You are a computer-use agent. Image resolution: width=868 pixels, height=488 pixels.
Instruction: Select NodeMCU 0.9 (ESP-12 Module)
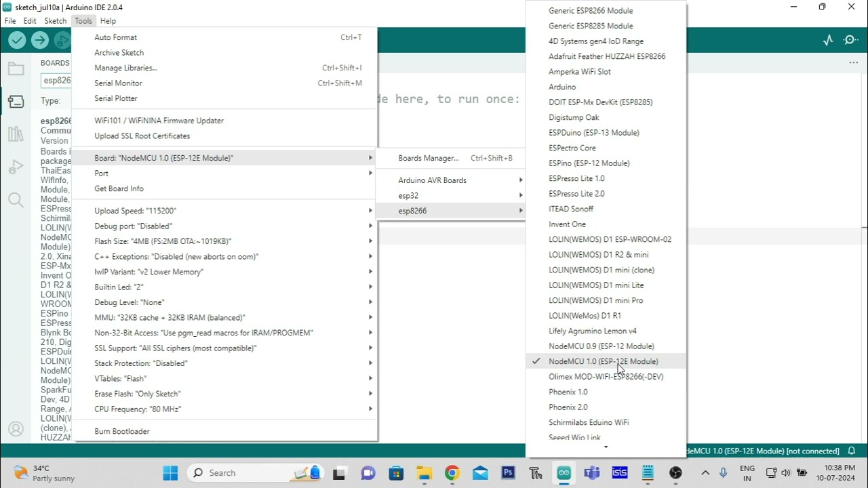coord(606,346)
